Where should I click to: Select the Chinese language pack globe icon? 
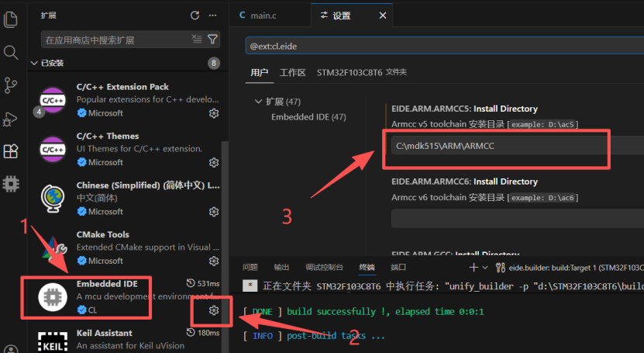click(x=53, y=199)
